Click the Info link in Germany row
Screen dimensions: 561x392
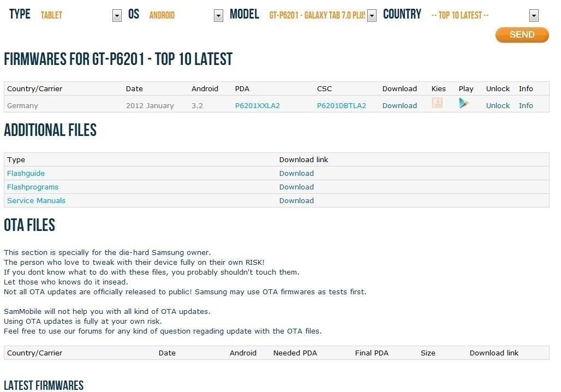pyautogui.click(x=526, y=105)
